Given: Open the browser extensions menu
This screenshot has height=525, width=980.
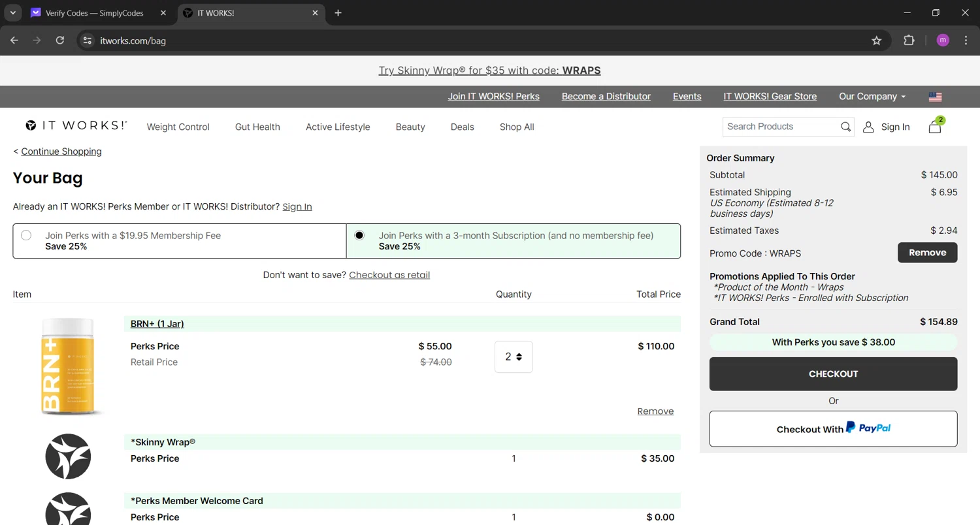Looking at the screenshot, I should point(909,40).
